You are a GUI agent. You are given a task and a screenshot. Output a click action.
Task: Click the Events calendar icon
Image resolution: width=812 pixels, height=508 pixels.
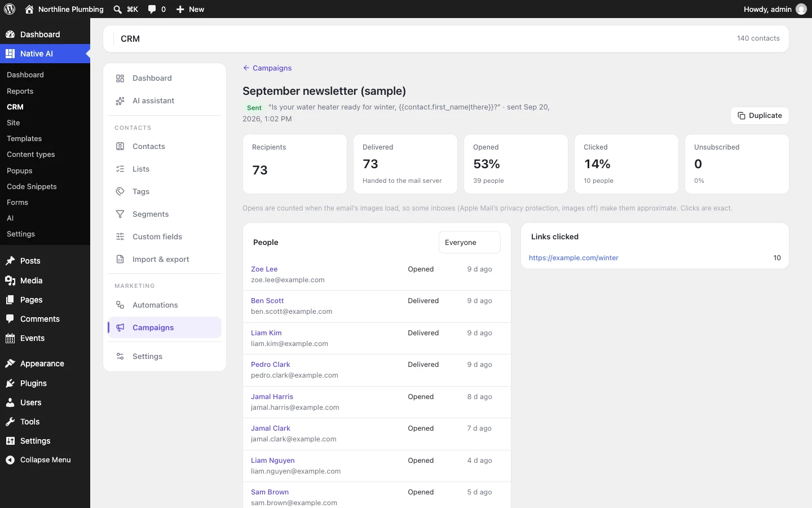10,338
